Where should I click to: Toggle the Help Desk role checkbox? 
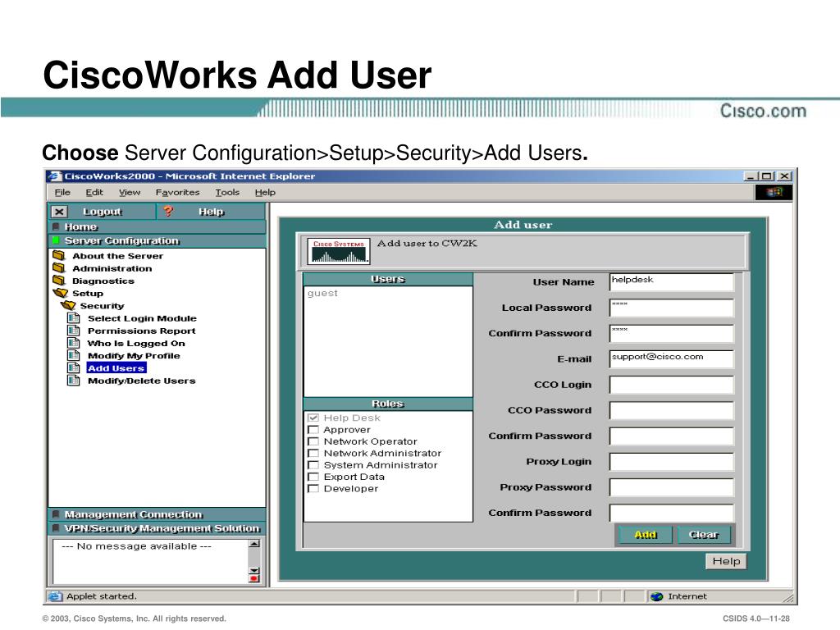click(x=313, y=418)
